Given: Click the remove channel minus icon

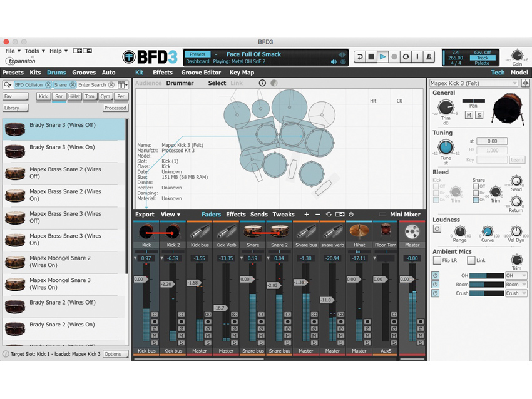Looking at the screenshot, I should click(317, 215).
